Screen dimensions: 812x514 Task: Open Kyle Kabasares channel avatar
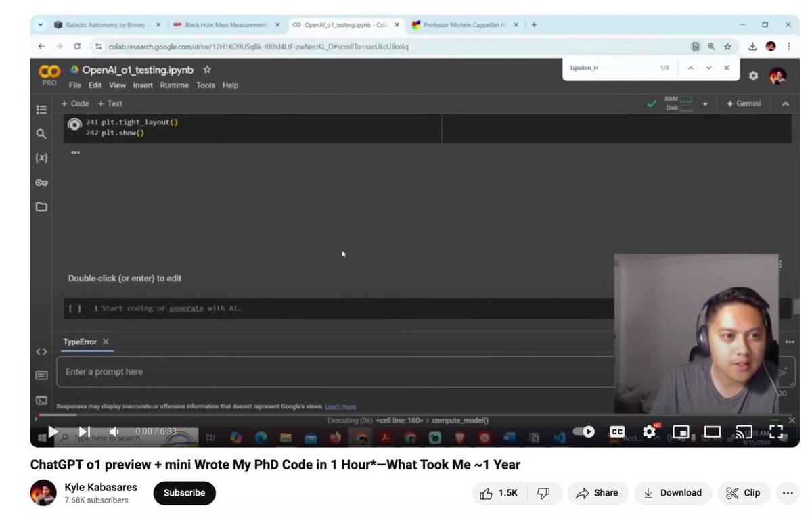click(x=43, y=493)
